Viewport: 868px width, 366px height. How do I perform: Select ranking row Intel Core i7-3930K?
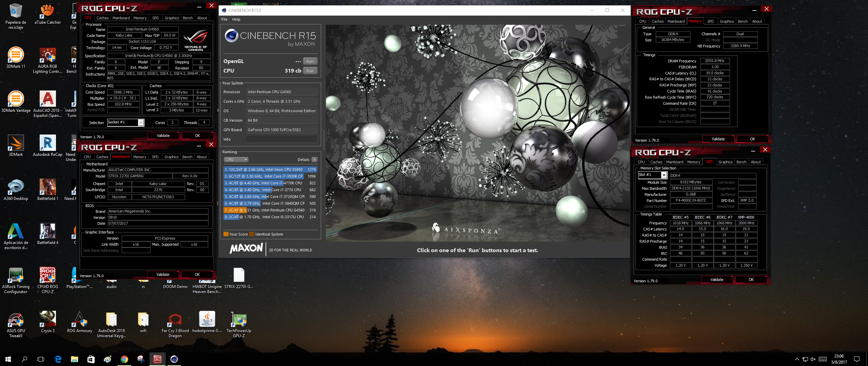click(x=270, y=176)
